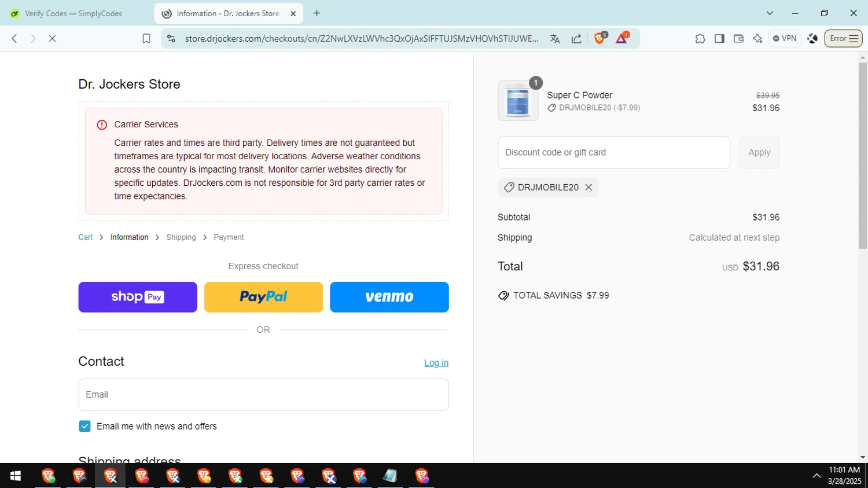Click the Log in link

point(436,363)
